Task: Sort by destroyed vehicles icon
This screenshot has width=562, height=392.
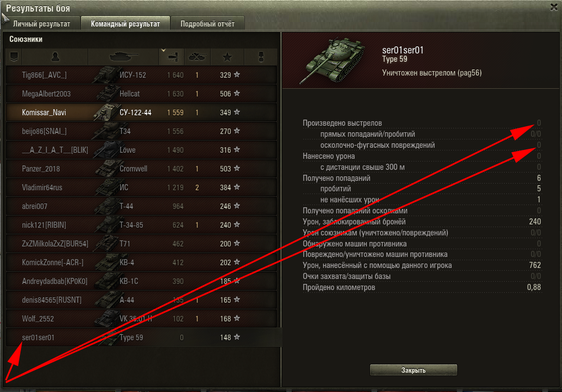Action: click(x=197, y=57)
